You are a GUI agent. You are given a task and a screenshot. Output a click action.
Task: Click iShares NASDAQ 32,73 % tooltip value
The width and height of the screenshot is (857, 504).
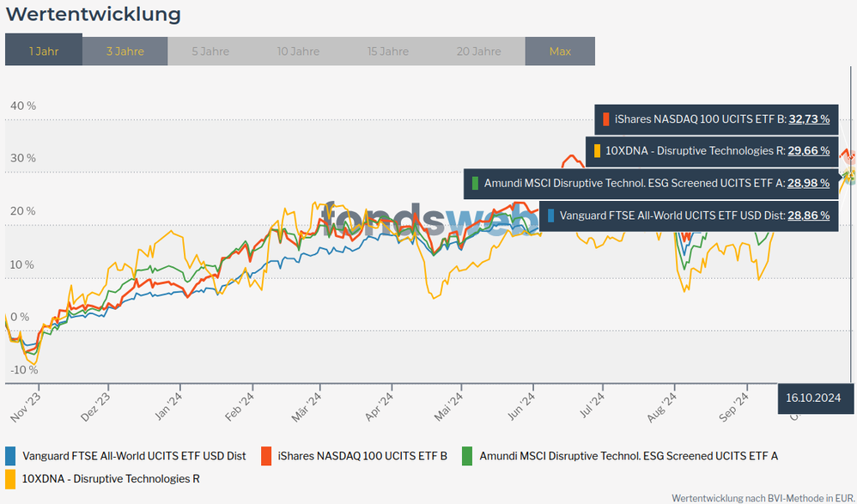[x=809, y=118]
